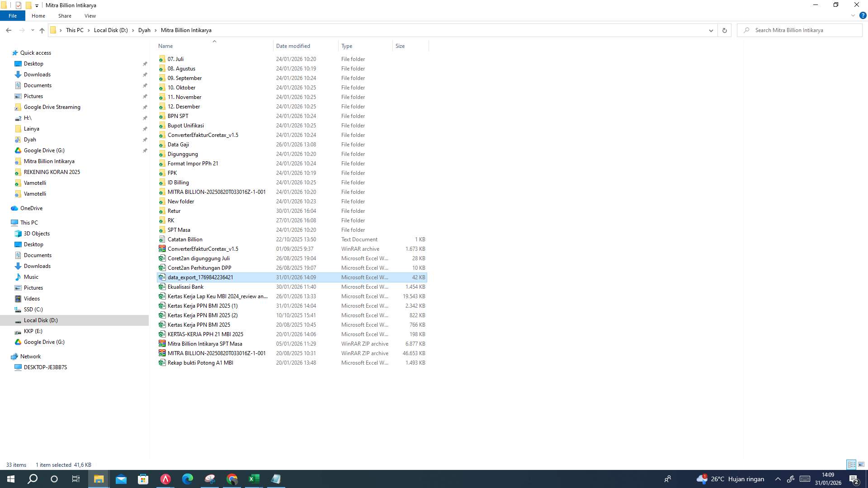Viewport: 868px width, 488px height.
Task: Toggle pin for Pictures in Quick access
Action: pos(145,96)
